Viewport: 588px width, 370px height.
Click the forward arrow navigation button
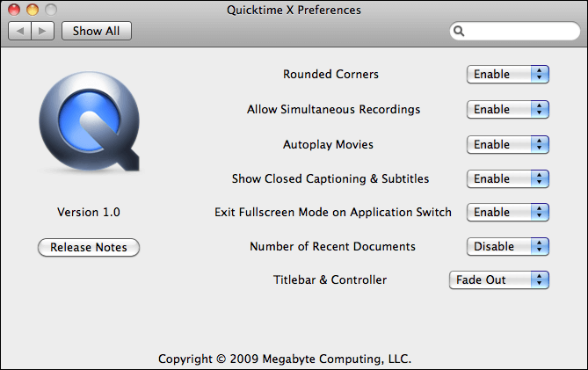(43, 31)
